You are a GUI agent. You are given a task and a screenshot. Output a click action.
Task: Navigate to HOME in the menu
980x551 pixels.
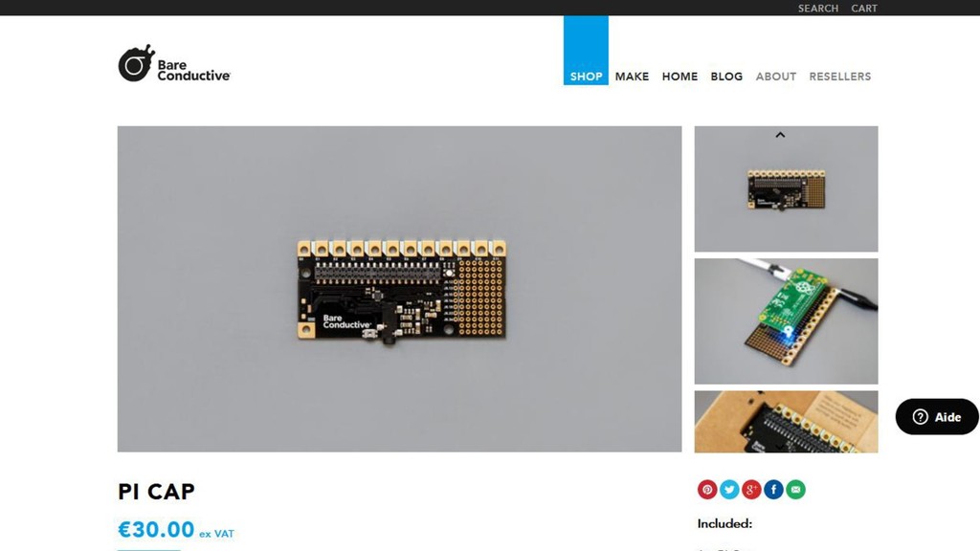680,77
